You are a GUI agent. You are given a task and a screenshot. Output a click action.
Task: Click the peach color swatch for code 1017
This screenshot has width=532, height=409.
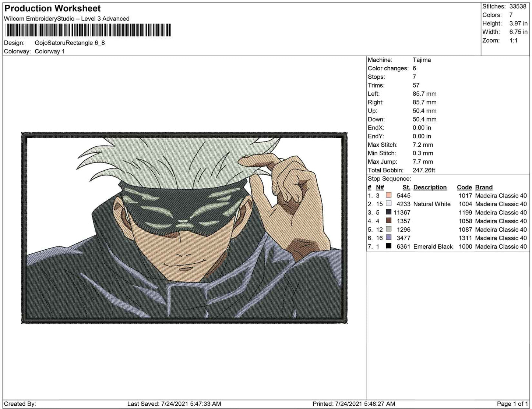(388, 195)
